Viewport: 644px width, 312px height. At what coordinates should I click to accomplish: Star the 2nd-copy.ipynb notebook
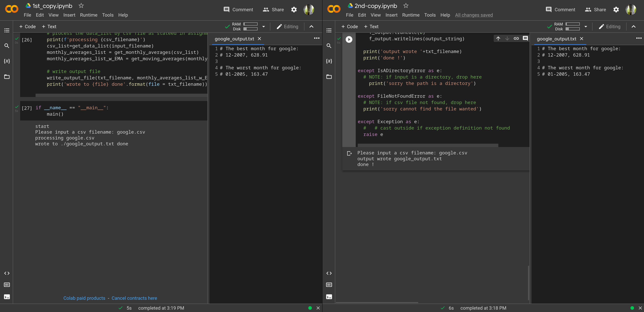coord(406,6)
